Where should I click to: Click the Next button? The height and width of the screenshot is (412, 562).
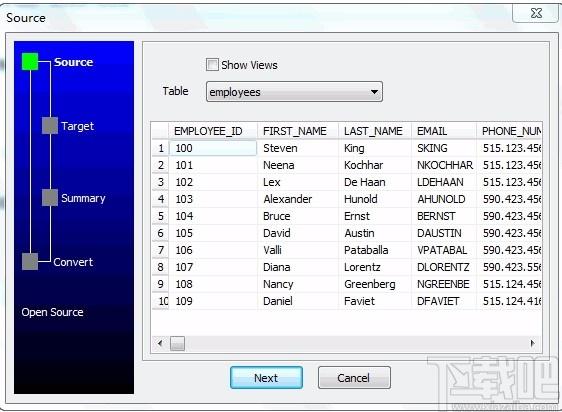[x=266, y=378]
